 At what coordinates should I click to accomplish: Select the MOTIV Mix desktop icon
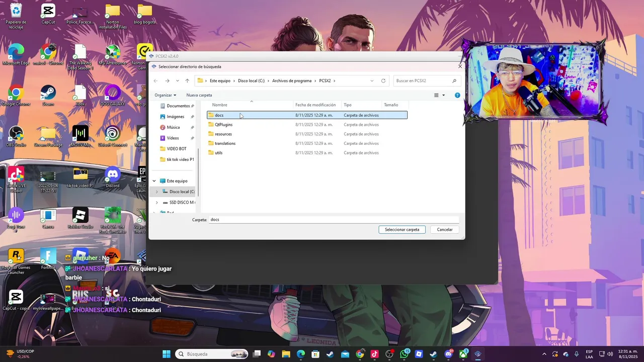pos(80,136)
